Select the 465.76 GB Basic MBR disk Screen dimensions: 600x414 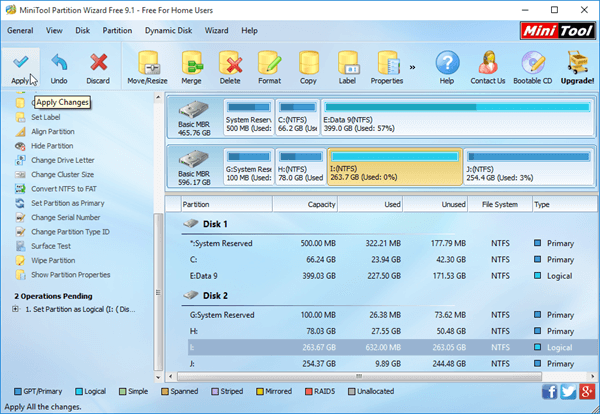click(194, 117)
